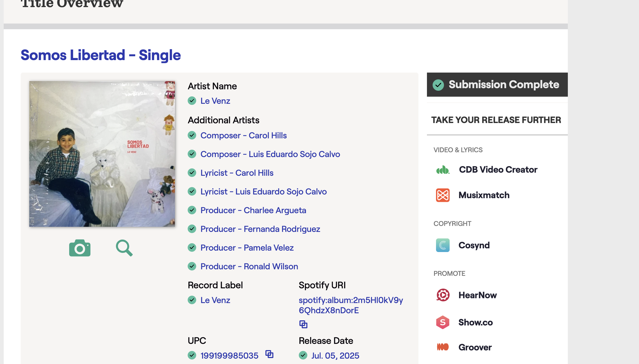
Task: Click the 'UPC' field label
Action: pos(197,341)
